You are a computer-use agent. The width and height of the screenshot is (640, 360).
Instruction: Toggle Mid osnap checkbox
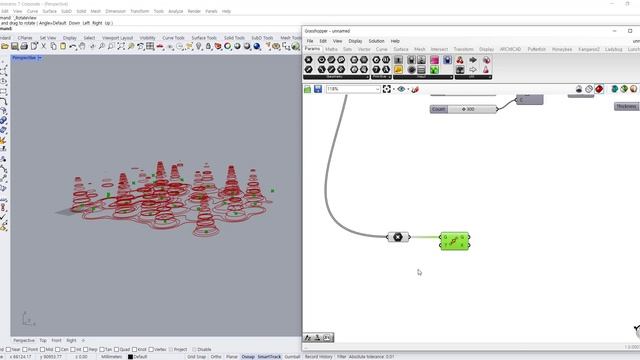(42, 349)
